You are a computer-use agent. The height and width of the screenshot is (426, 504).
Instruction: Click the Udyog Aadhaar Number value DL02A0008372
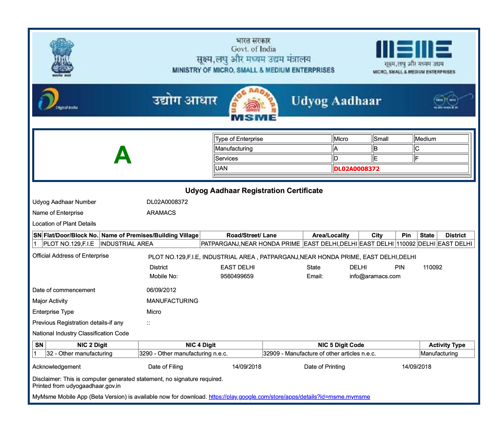[167, 202]
